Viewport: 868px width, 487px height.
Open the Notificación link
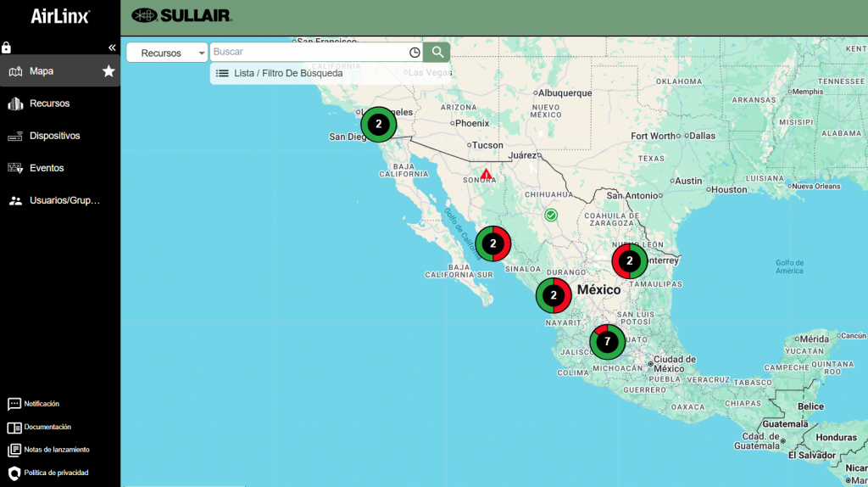click(42, 404)
